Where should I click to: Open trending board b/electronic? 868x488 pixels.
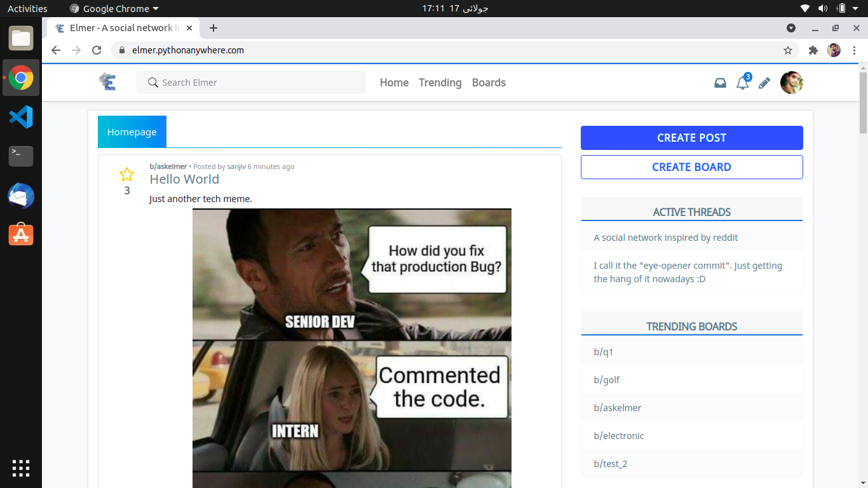pyautogui.click(x=619, y=436)
